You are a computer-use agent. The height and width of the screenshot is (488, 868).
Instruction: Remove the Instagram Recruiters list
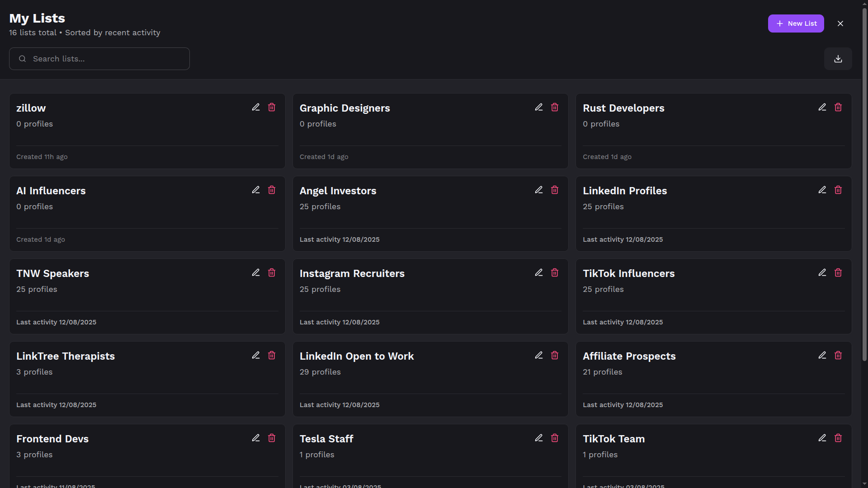(x=555, y=272)
